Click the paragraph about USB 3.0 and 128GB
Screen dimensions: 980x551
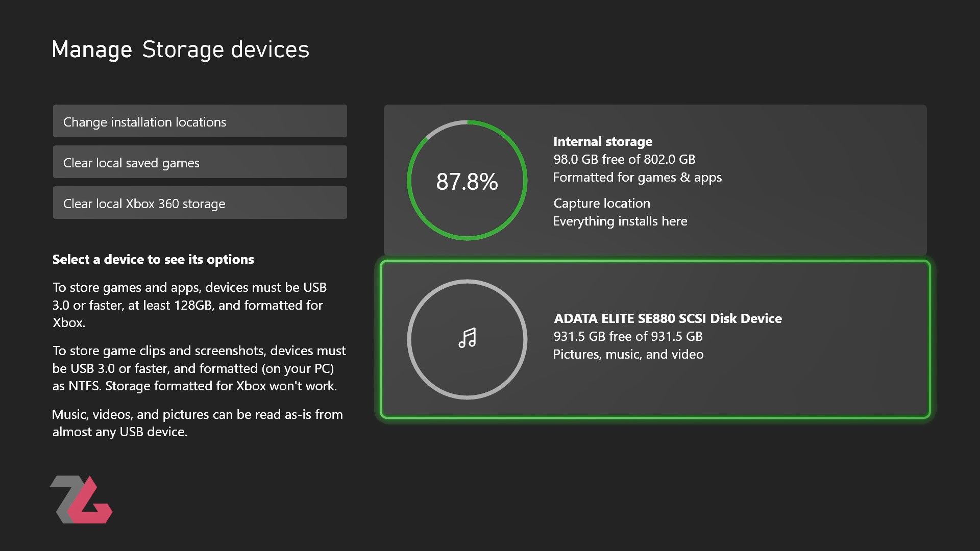[x=189, y=305]
